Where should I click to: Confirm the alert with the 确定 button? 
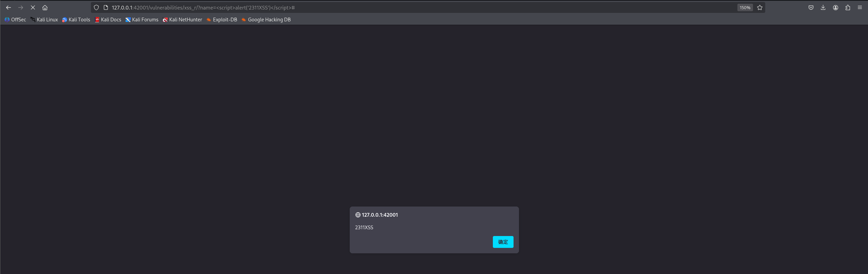click(503, 242)
